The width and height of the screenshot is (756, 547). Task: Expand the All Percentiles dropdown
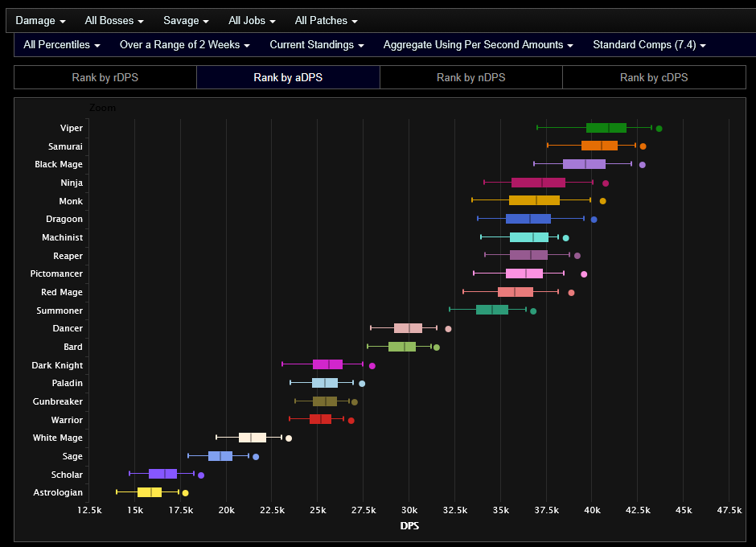tap(62, 45)
